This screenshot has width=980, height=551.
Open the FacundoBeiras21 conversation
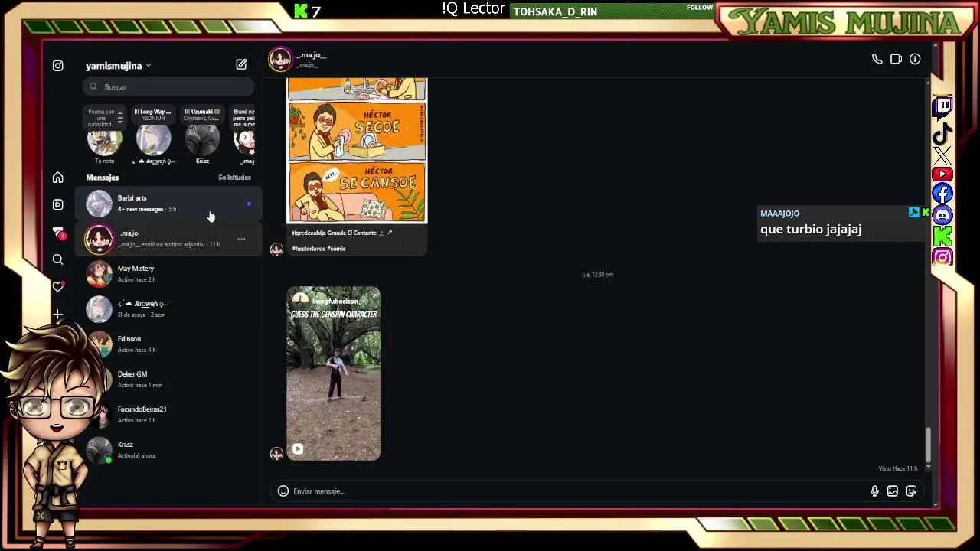[168, 415]
